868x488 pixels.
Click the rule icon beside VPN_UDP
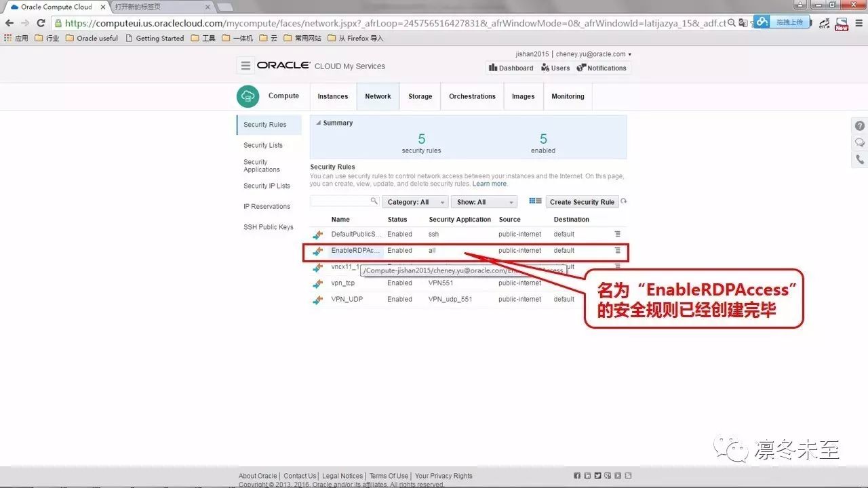click(x=318, y=300)
